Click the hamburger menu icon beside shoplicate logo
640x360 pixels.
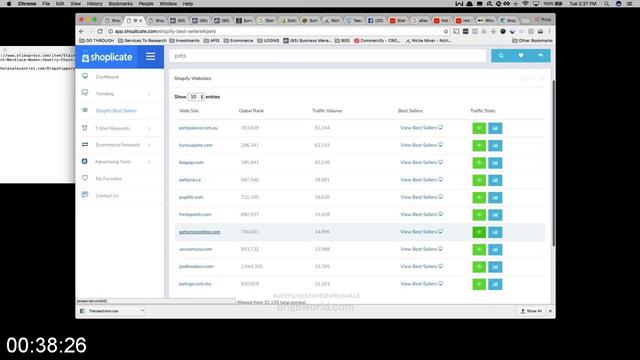[x=150, y=56]
